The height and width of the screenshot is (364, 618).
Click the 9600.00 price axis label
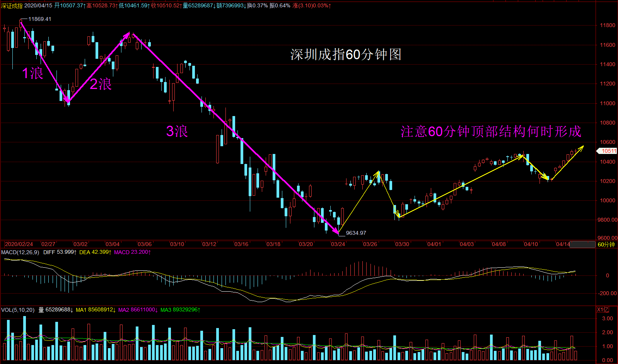point(608,238)
